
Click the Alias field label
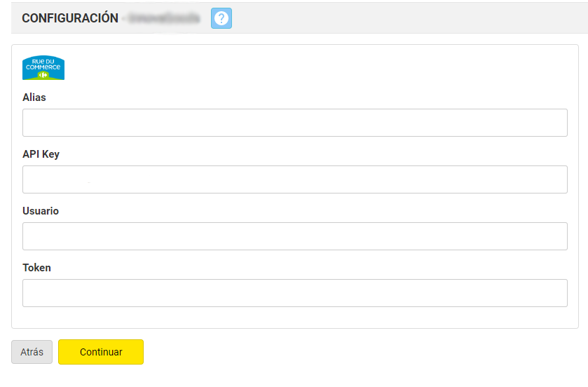pos(34,97)
